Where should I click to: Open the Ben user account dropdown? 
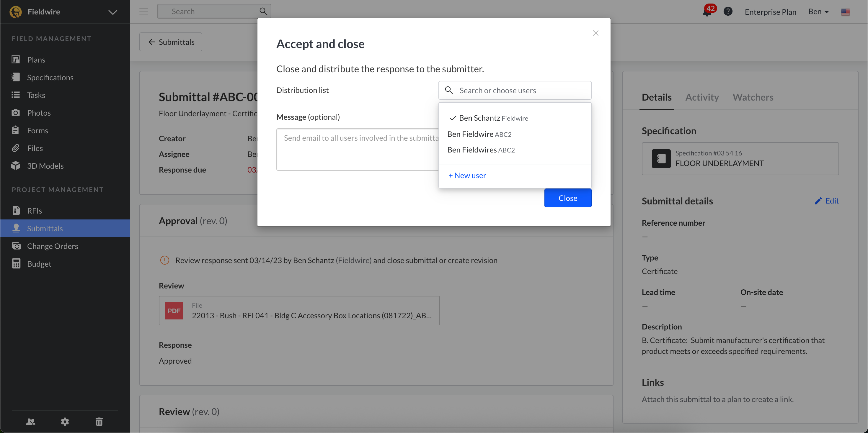tap(818, 12)
